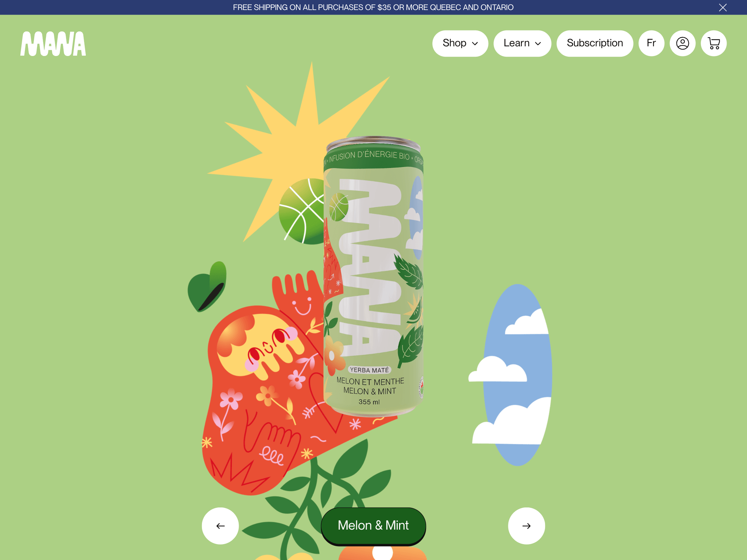747x560 pixels.
Task: Click the Melon & Mint button
Action: click(373, 525)
